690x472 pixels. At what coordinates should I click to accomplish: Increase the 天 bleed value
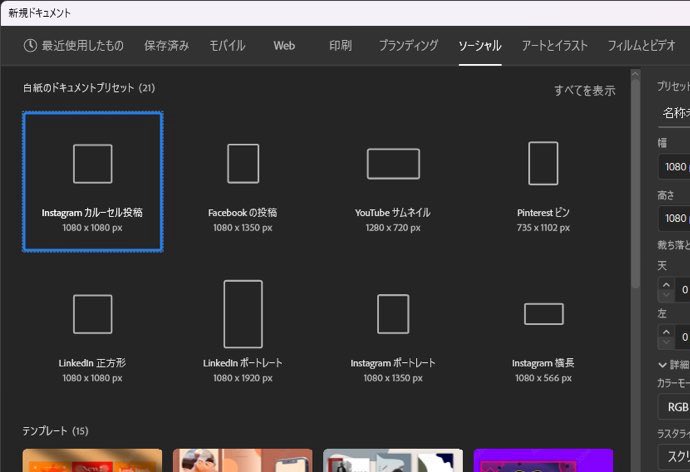[x=666, y=285]
